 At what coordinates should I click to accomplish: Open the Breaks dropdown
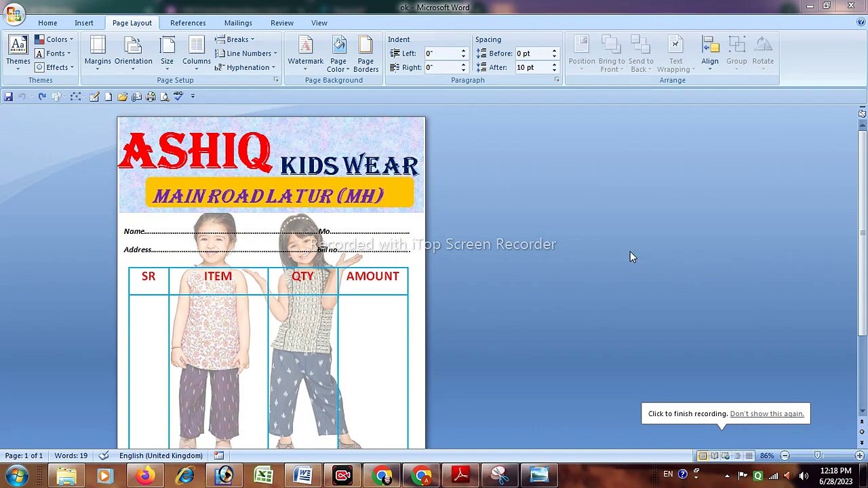point(235,39)
